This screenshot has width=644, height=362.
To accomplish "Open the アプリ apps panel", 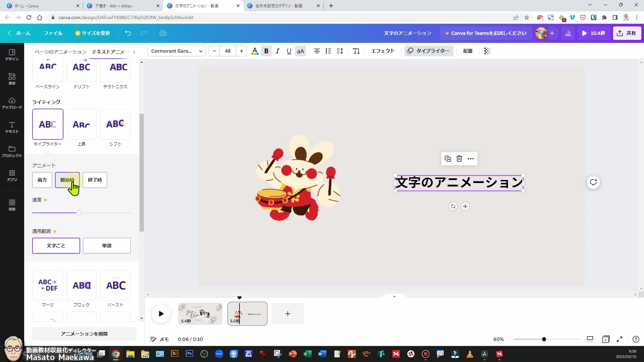I will click(x=12, y=175).
